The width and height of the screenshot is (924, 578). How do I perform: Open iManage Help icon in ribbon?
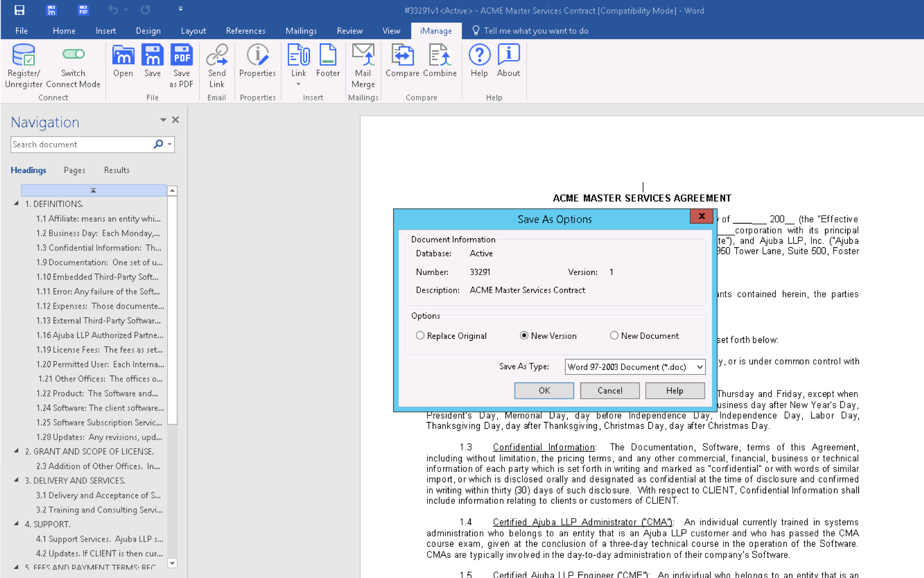[x=479, y=55]
